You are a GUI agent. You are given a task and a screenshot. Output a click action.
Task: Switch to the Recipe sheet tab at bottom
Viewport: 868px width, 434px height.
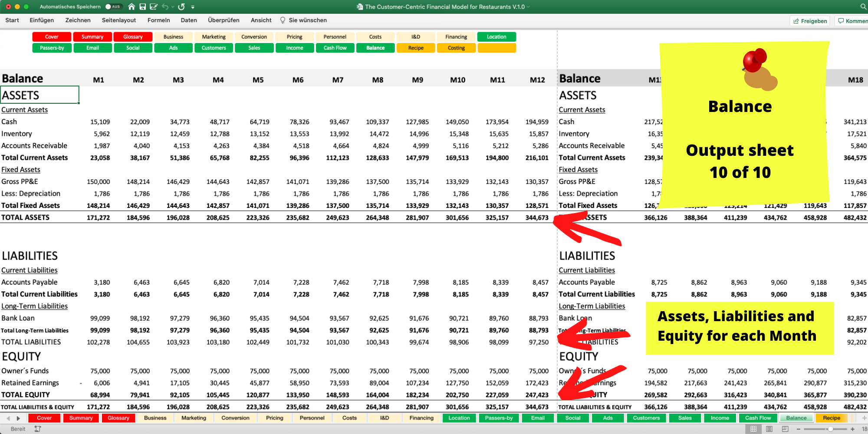(832, 418)
